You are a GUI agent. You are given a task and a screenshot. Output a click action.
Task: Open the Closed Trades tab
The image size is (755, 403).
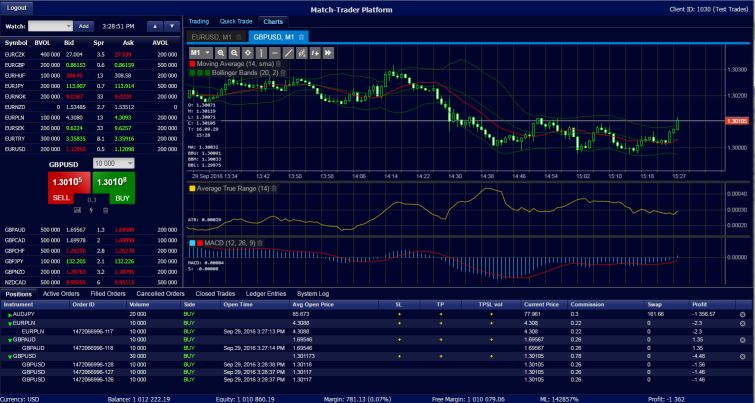[215, 294]
